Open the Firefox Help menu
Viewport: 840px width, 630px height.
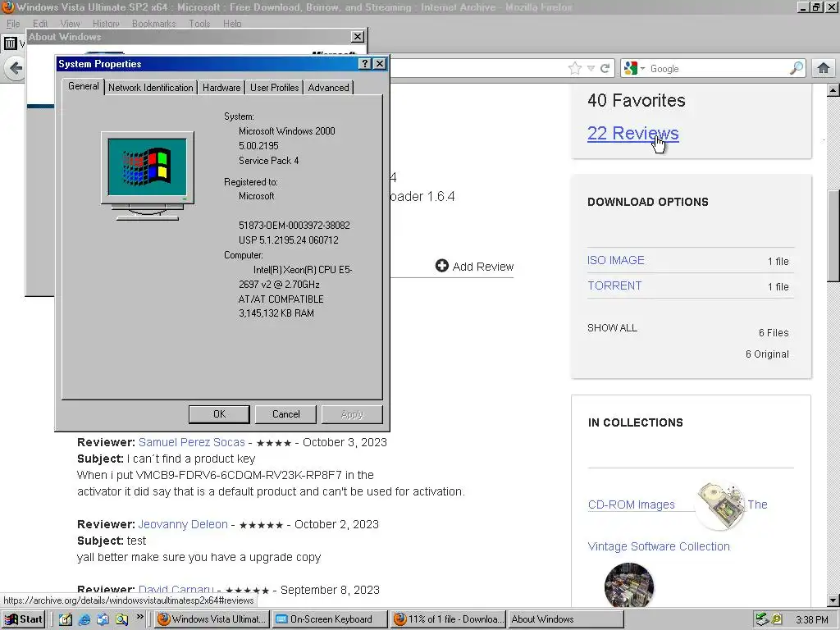pos(232,24)
